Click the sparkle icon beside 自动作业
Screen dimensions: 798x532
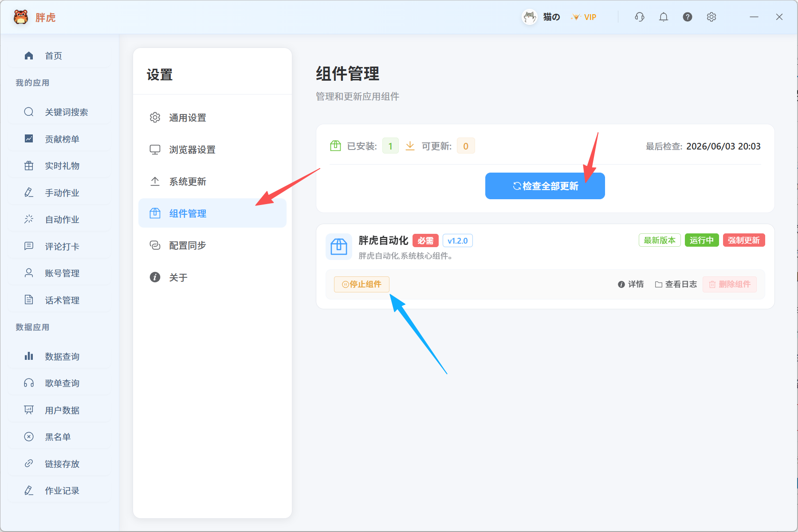click(x=29, y=219)
